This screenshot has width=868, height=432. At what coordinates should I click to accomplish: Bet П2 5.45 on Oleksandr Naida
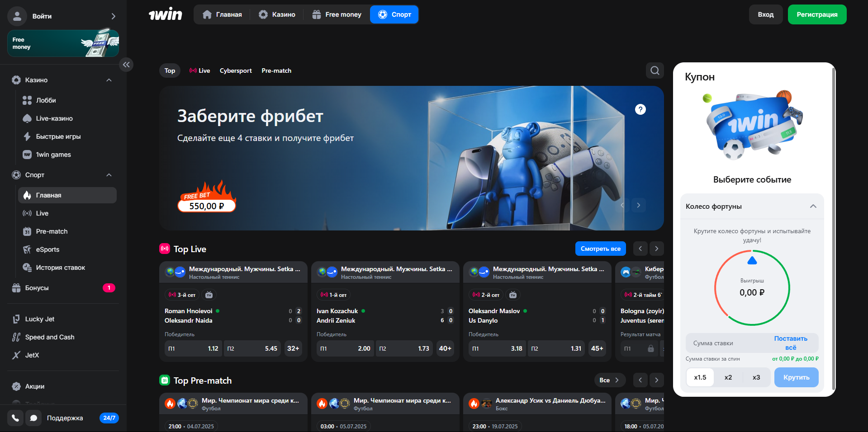(252, 348)
